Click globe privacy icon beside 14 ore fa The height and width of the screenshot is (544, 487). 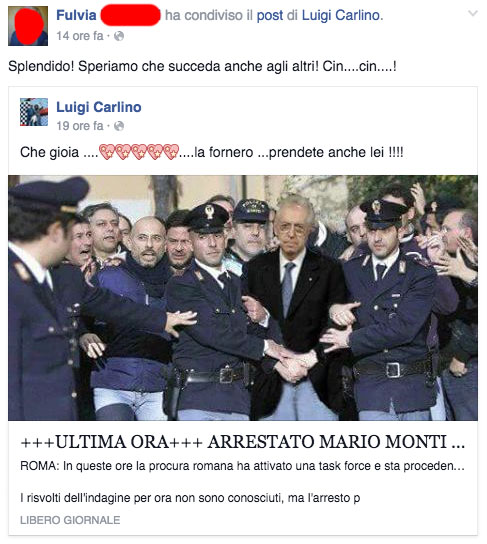pos(119,36)
